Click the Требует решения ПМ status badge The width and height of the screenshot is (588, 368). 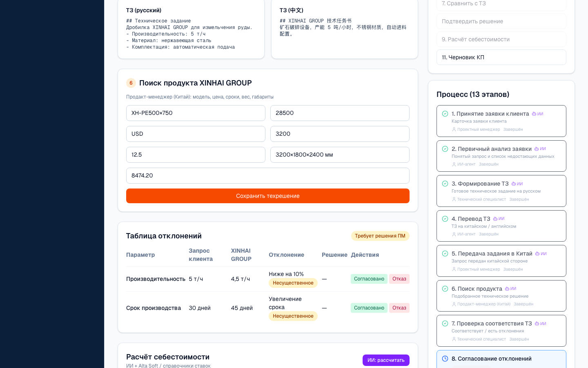380,236
